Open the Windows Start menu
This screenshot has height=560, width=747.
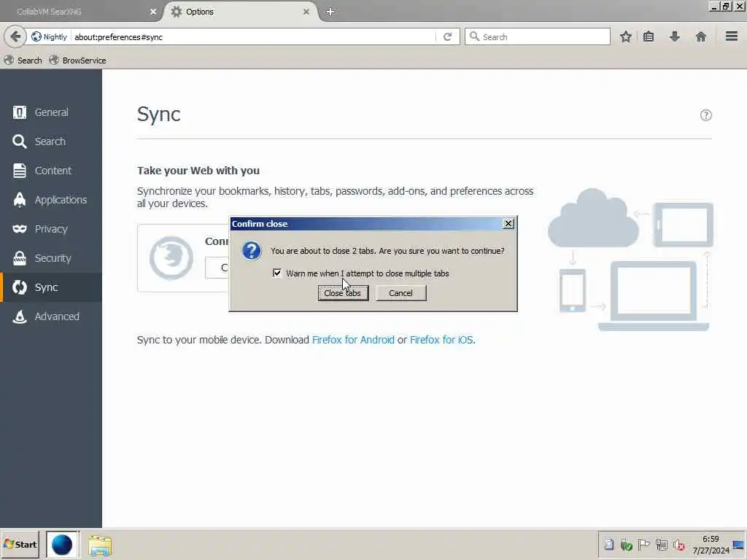20,544
